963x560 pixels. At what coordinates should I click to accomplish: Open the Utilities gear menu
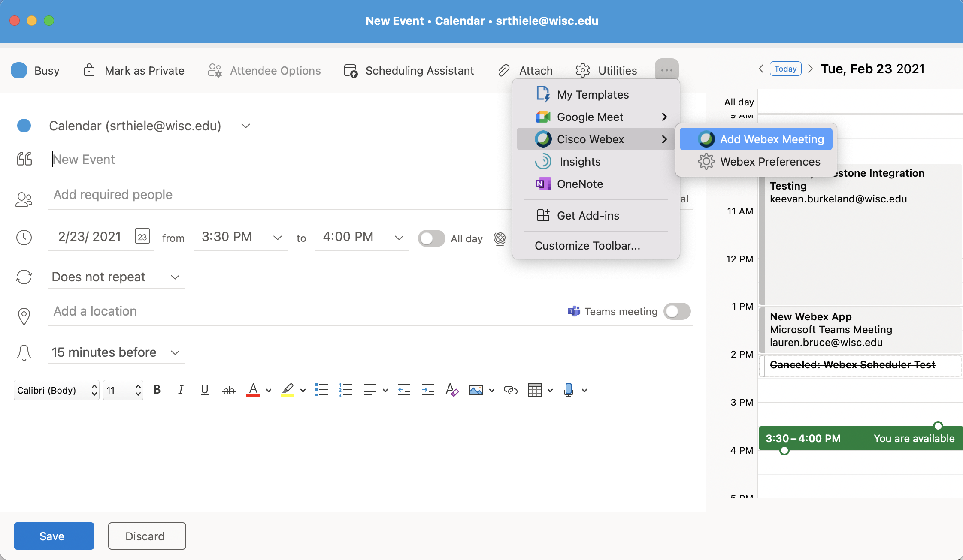click(606, 70)
